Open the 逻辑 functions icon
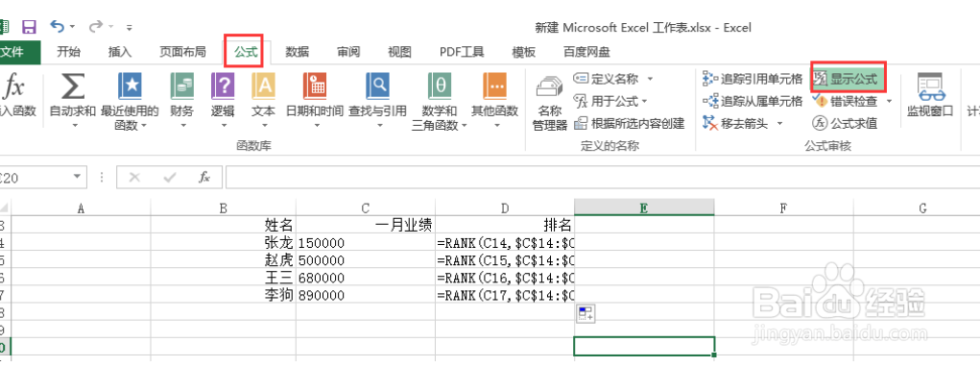This screenshot has height=367, width=980. point(223,86)
